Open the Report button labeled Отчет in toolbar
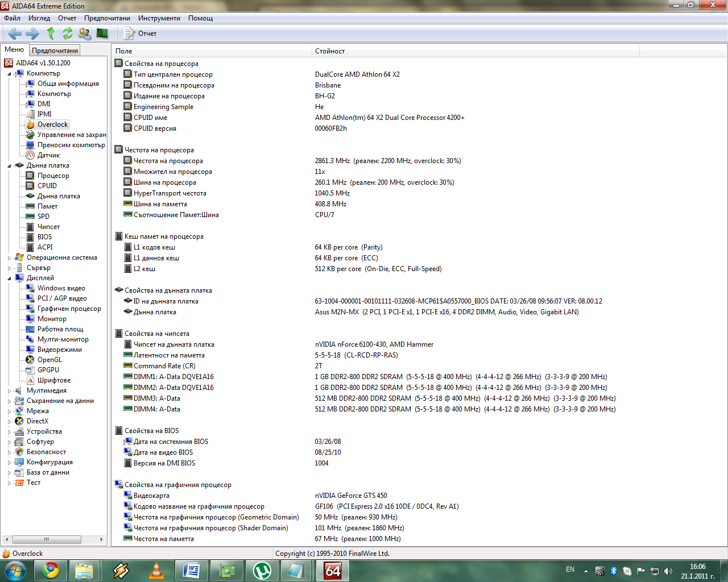728x582 pixels. [140, 34]
